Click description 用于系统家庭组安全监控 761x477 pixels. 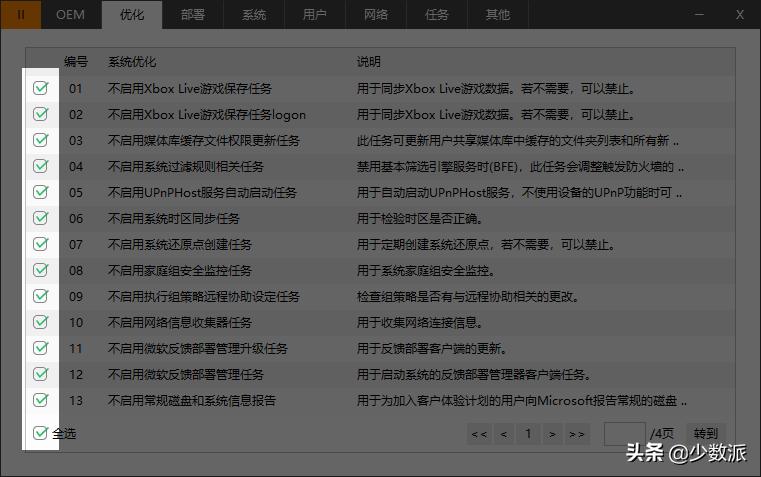click(426, 270)
